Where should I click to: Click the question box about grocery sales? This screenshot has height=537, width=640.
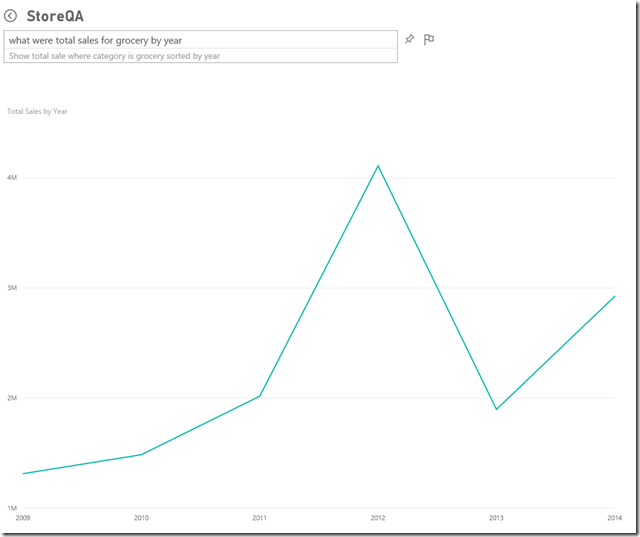click(201, 40)
